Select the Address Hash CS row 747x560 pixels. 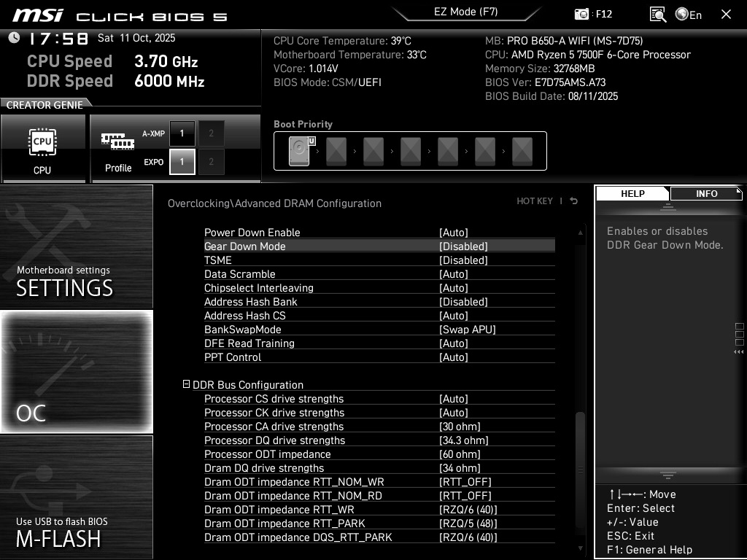pyautogui.click(x=379, y=315)
